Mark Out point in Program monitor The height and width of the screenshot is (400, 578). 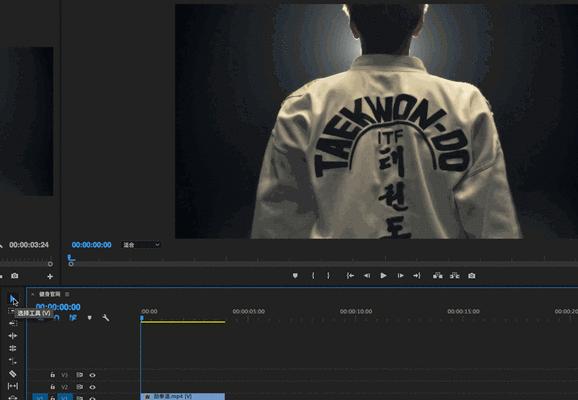328,275
